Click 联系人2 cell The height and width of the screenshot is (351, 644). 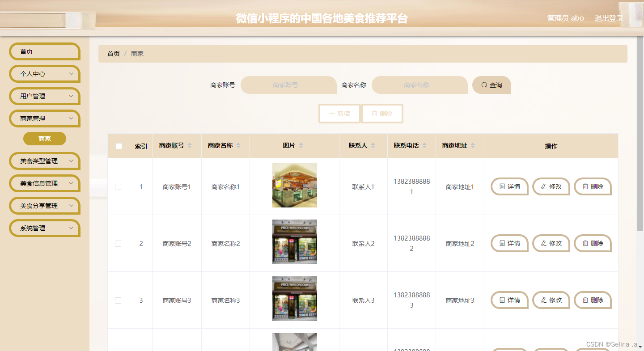(x=363, y=244)
